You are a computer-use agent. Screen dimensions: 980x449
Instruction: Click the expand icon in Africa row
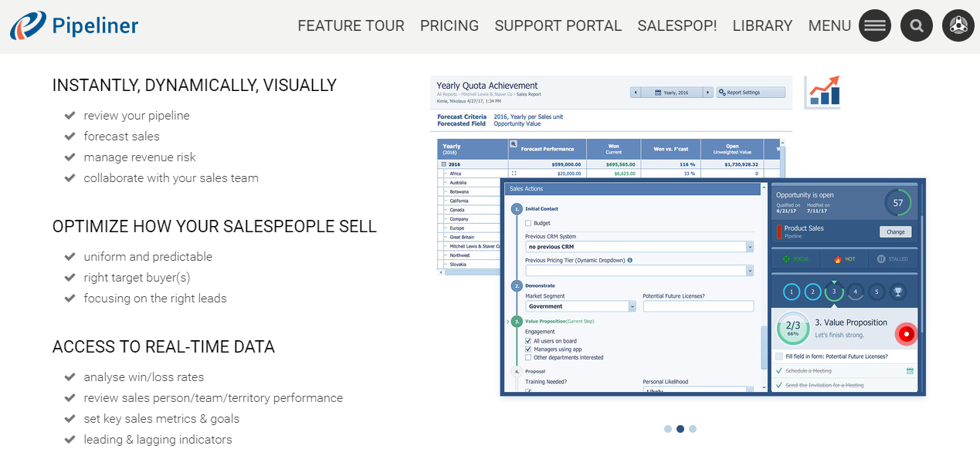[514, 174]
